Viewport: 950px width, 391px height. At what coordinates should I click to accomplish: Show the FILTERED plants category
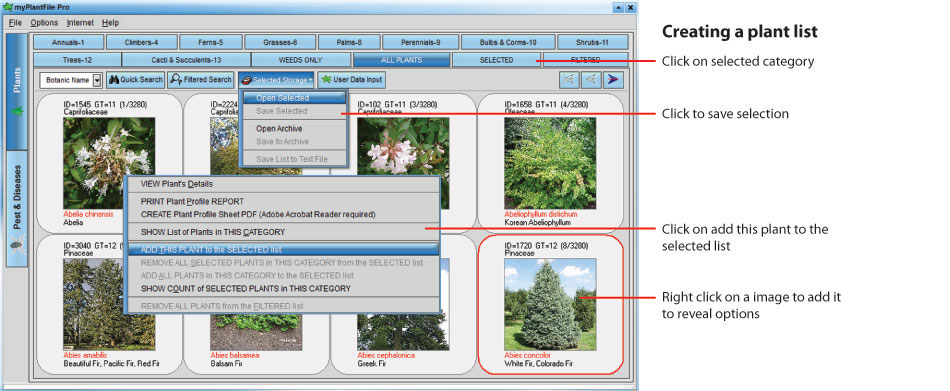(585, 60)
